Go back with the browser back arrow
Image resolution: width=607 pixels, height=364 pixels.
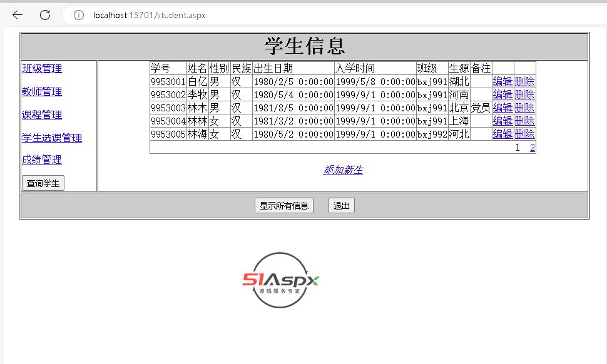[x=18, y=15]
